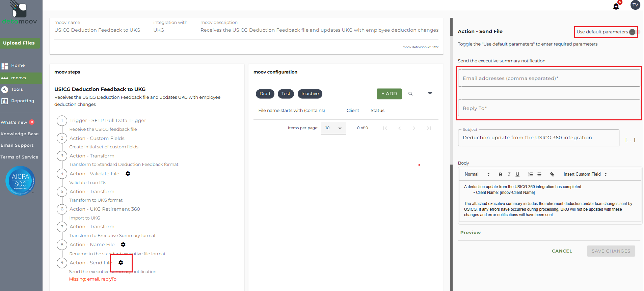Go to first page paginator icon
Screen dimensions: 644x291
(x=385, y=128)
